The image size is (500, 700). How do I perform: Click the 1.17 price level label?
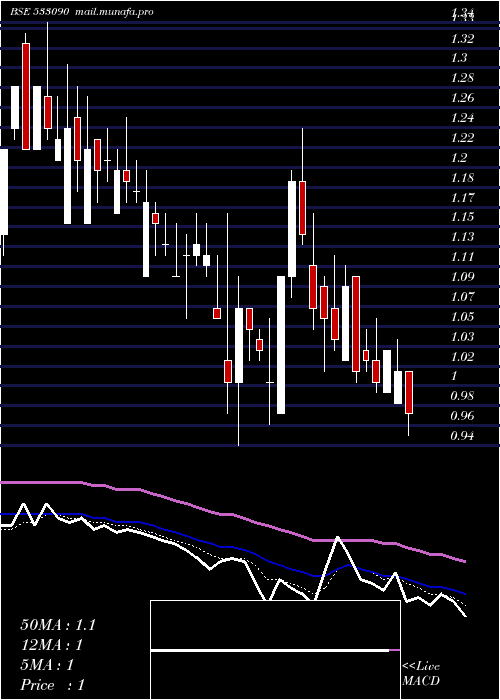[x=462, y=197]
